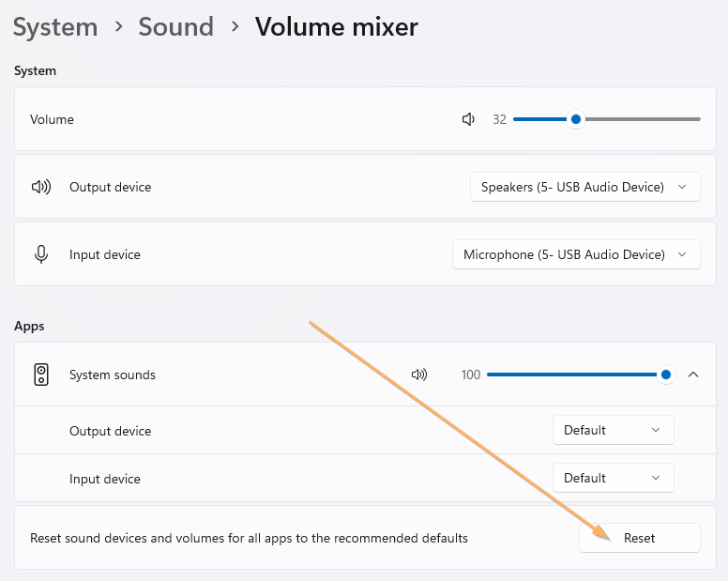Open the Speakers output device dropdown

[584, 187]
